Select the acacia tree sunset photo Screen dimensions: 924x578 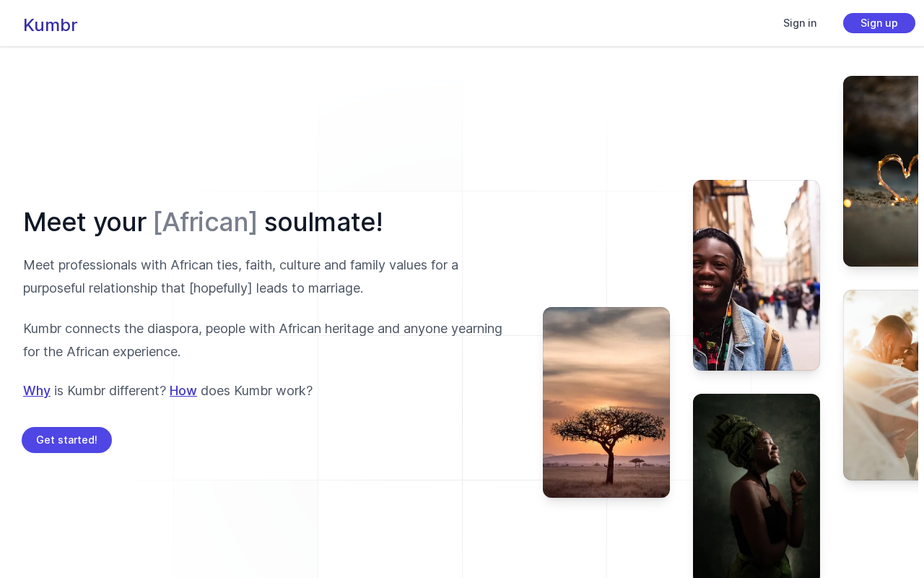pos(606,402)
